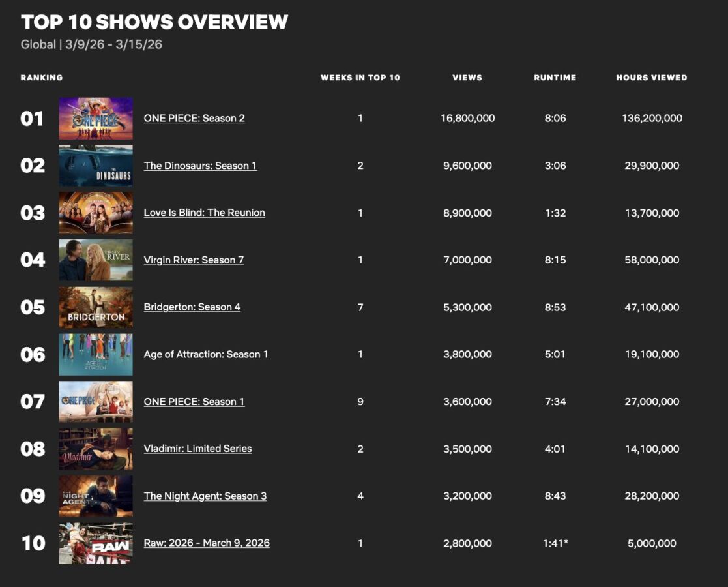Open The Night Agent thumbnail image
728x587 pixels.
point(96,496)
